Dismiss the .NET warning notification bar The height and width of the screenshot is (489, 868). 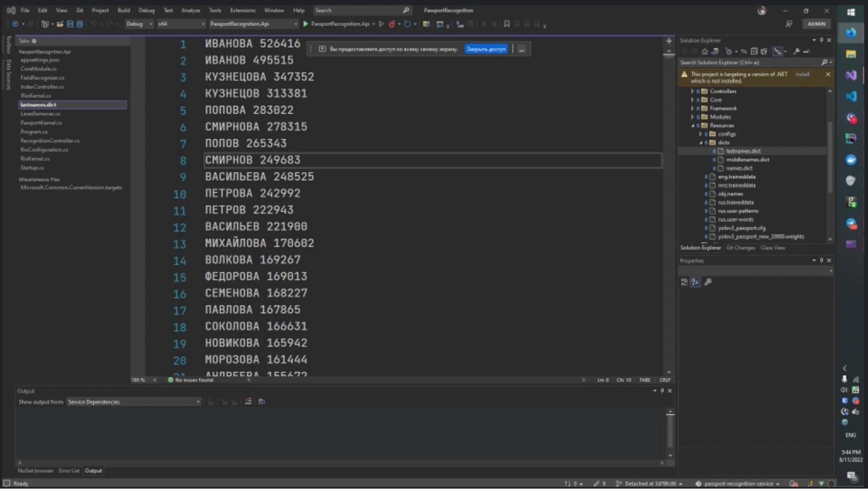click(828, 74)
